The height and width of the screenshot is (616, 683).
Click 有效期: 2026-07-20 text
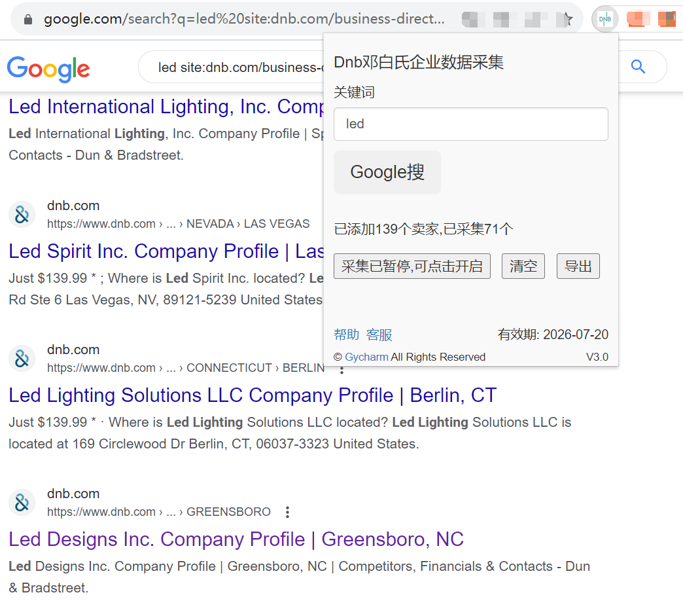click(x=553, y=335)
